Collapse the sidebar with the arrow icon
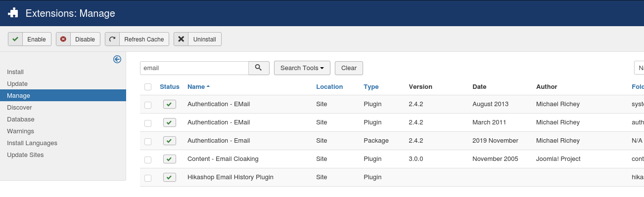The image size is (644, 197). click(117, 59)
